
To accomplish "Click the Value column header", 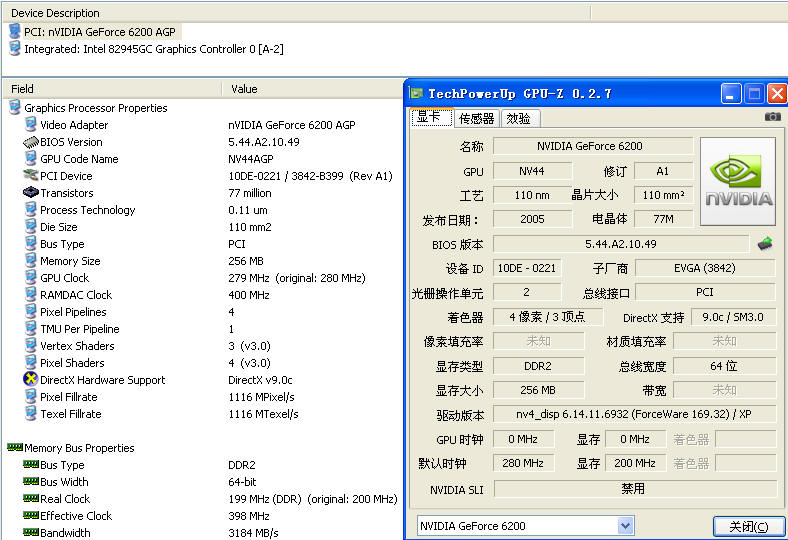I will pyautogui.click(x=312, y=89).
